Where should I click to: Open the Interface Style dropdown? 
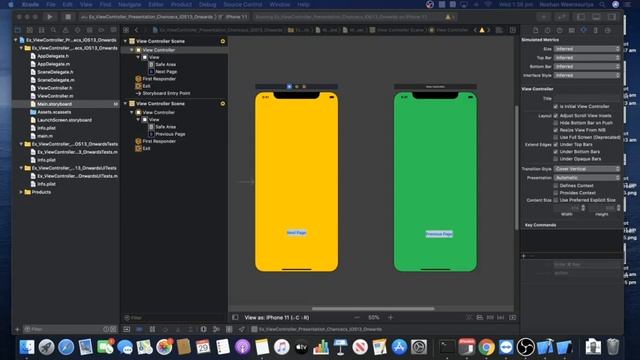(587, 76)
